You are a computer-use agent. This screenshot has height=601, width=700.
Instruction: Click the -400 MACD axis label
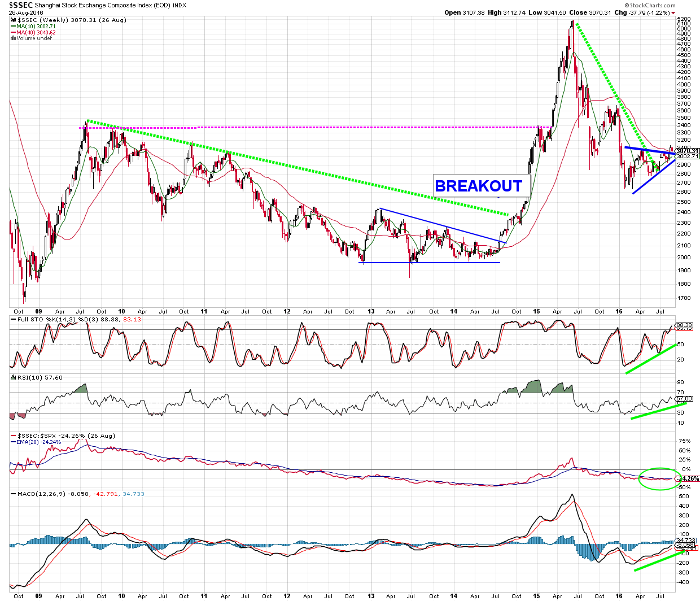point(684,582)
